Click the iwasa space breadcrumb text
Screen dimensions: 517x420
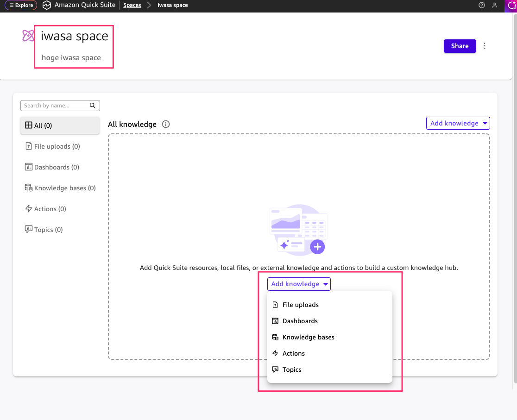[173, 5]
